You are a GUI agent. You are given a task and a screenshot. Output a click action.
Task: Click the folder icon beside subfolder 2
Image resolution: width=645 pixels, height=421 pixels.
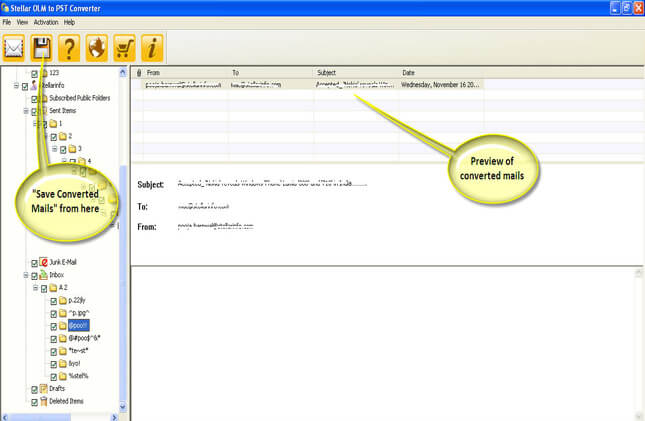pyautogui.click(x=63, y=136)
